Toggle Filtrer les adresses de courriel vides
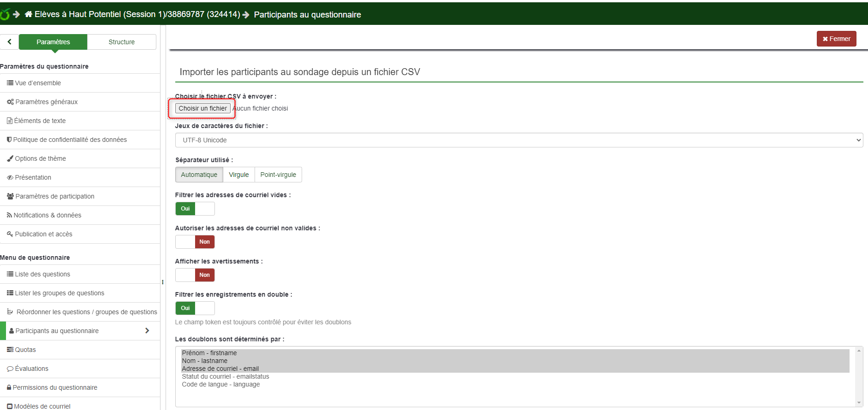The image size is (868, 410). pyautogui.click(x=195, y=209)
